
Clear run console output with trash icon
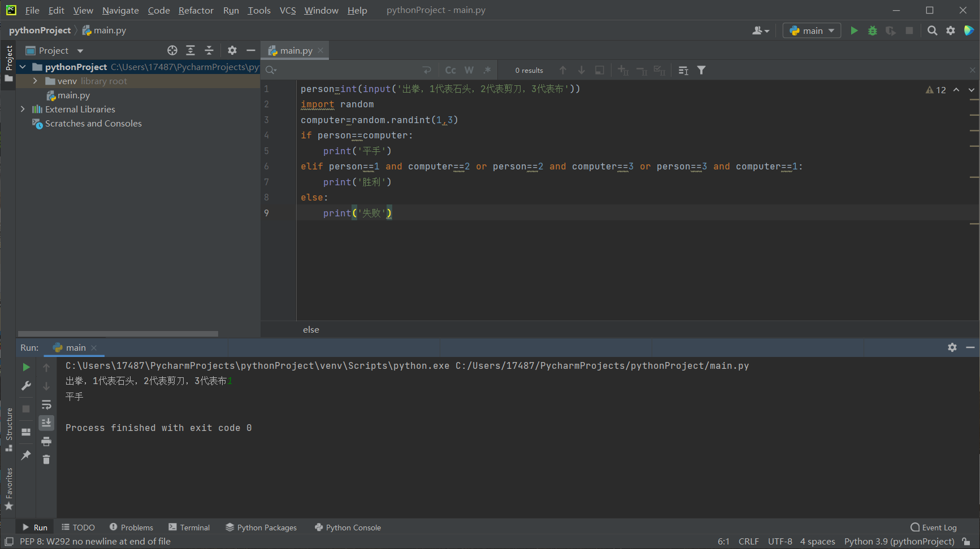[x=46, y=459]
